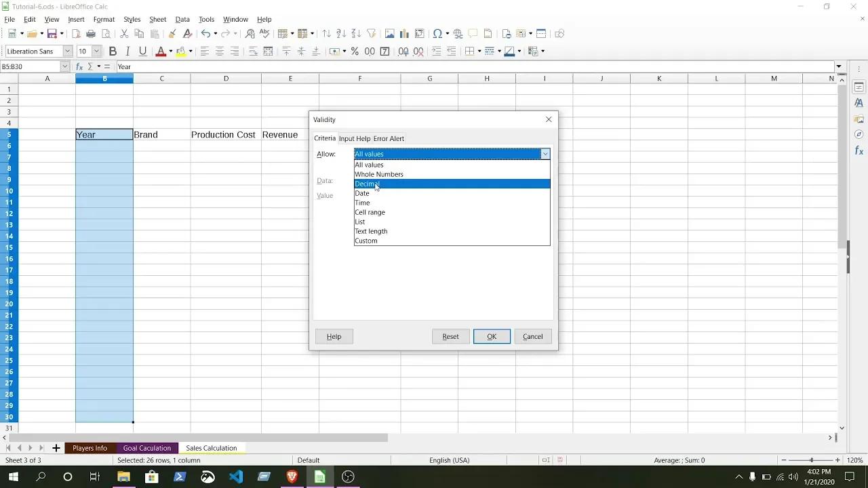Select Whole Numbers from the validity list
Viewport: 868px width, 488px height.
click(x=378, y=174)
